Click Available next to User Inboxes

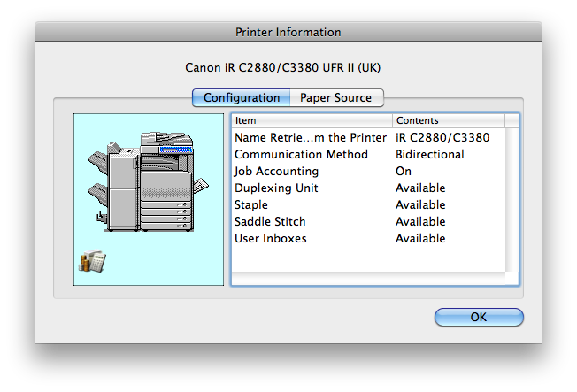[x=420, y=239]
